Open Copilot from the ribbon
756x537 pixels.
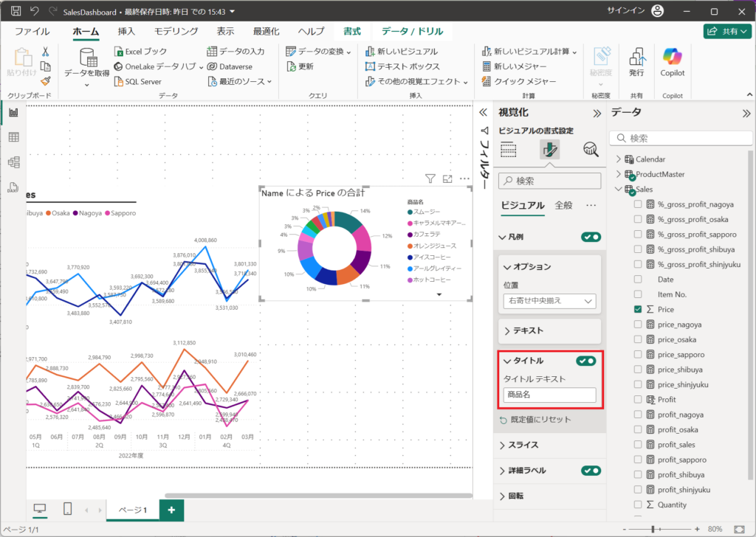click(x=672, y=62)
